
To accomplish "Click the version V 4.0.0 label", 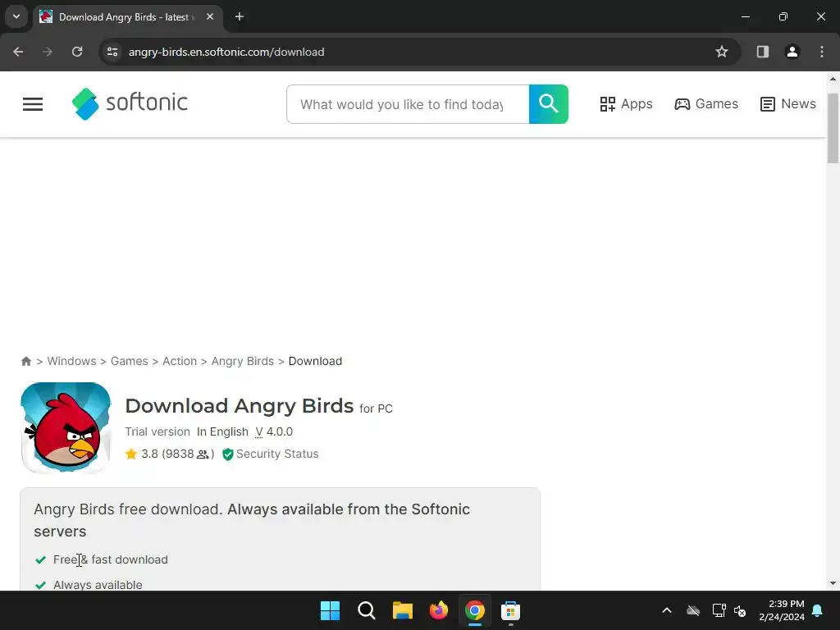I will pyautogui.click(x=274, y=431).
